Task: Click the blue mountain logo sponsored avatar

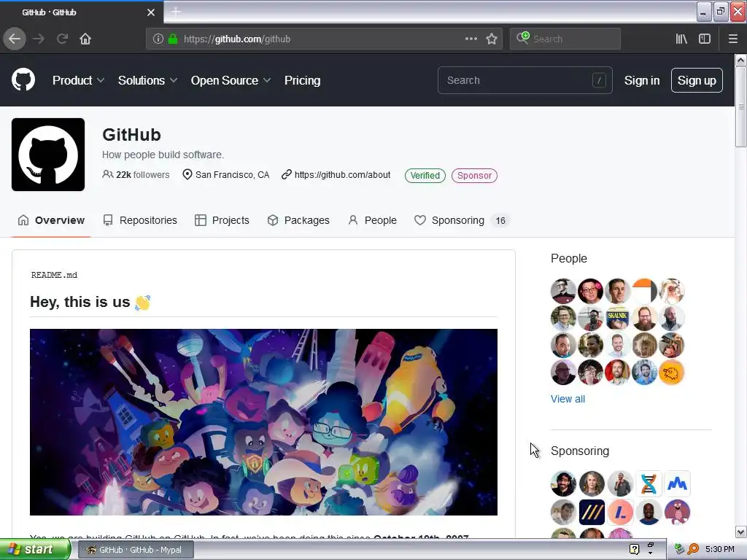Action: [677, 484]
